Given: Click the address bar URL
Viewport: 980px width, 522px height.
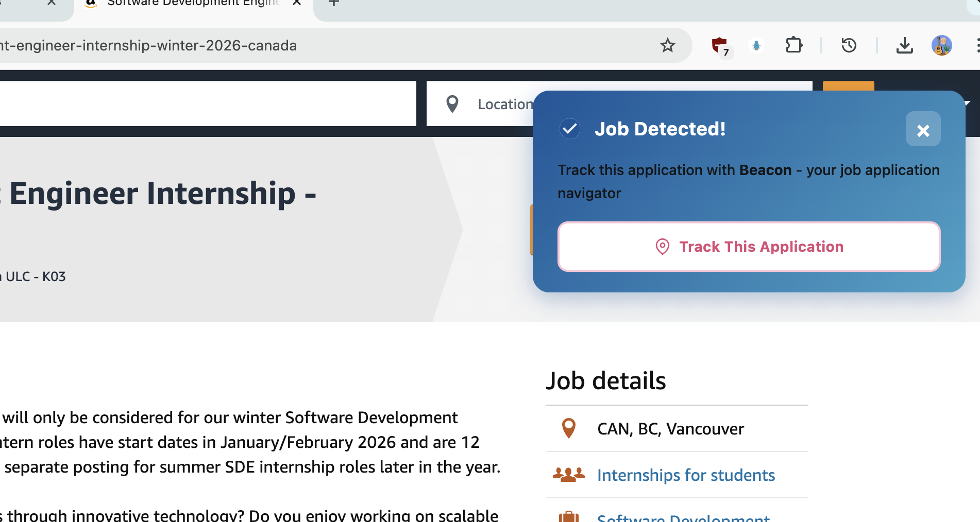Looking at the screenshot, I should pos(148,45).
